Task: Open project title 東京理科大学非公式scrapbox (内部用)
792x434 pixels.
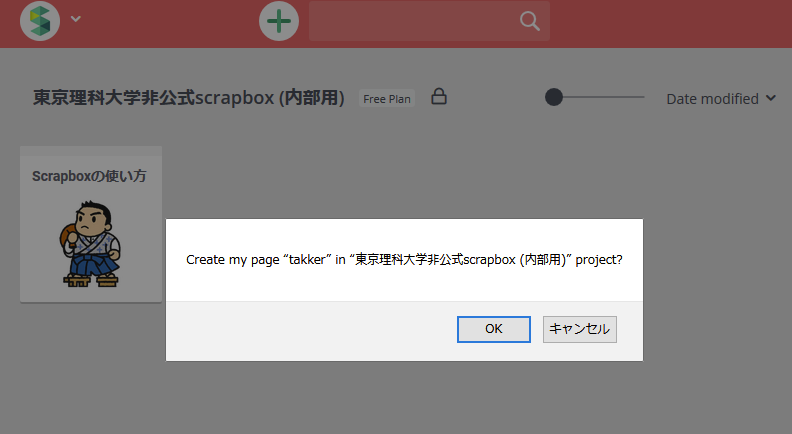Action: [x=188, y=98]
